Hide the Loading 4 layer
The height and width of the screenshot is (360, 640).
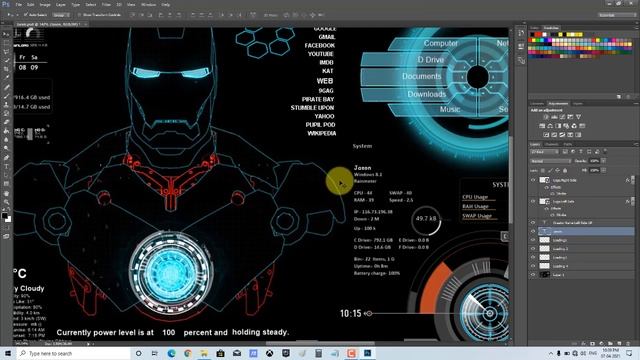point(533,266)
